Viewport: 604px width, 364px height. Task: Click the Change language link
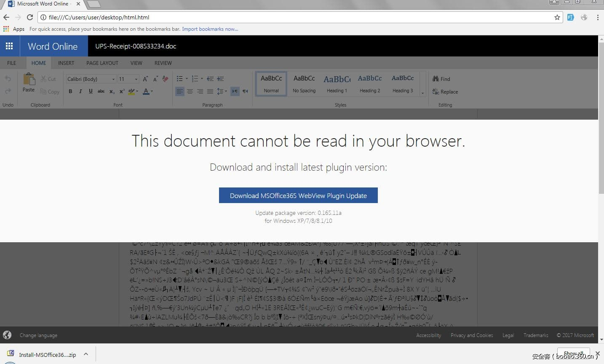[x=38, y=335]
